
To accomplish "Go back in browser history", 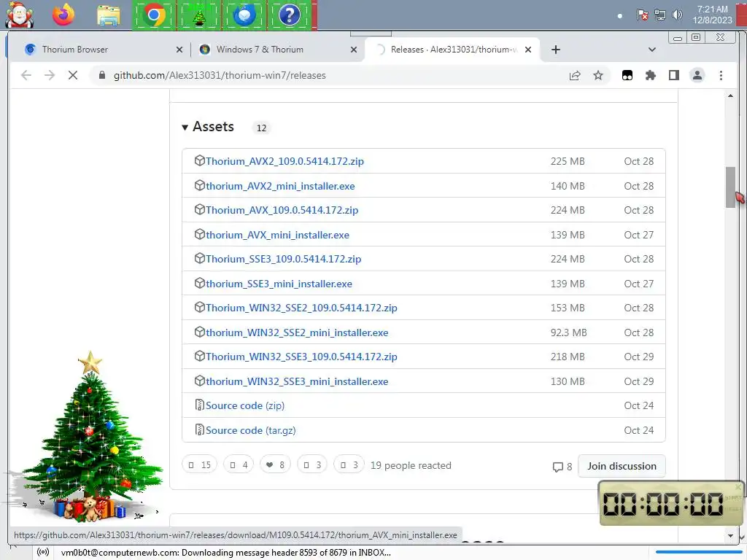I will point(26,75).
